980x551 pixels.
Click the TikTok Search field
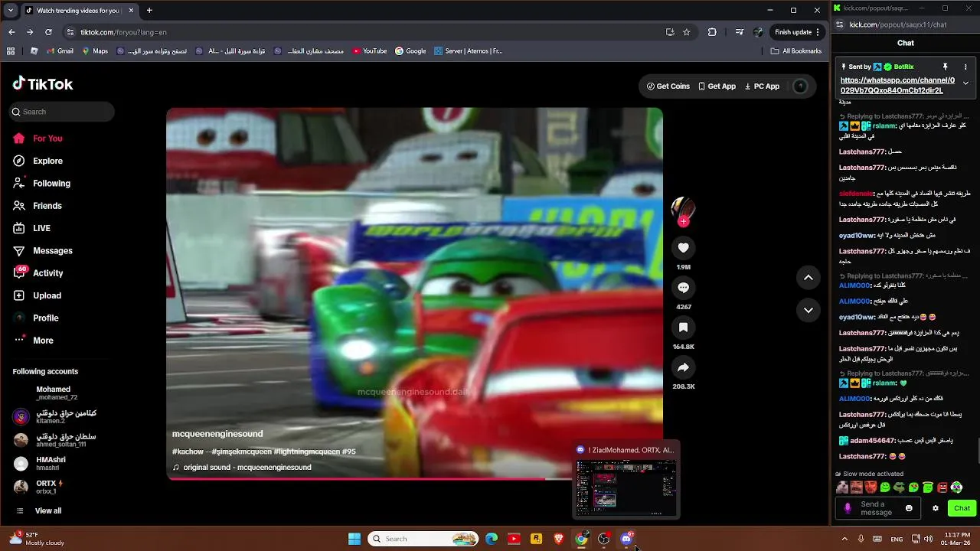pyautogui.click(x=62, y=112)
